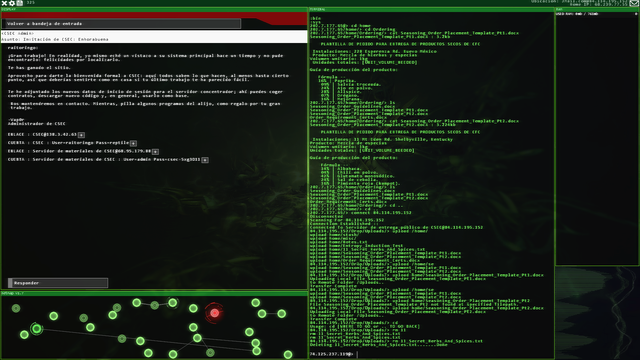Click the netMap v1.7 panel header

point(154,293)
